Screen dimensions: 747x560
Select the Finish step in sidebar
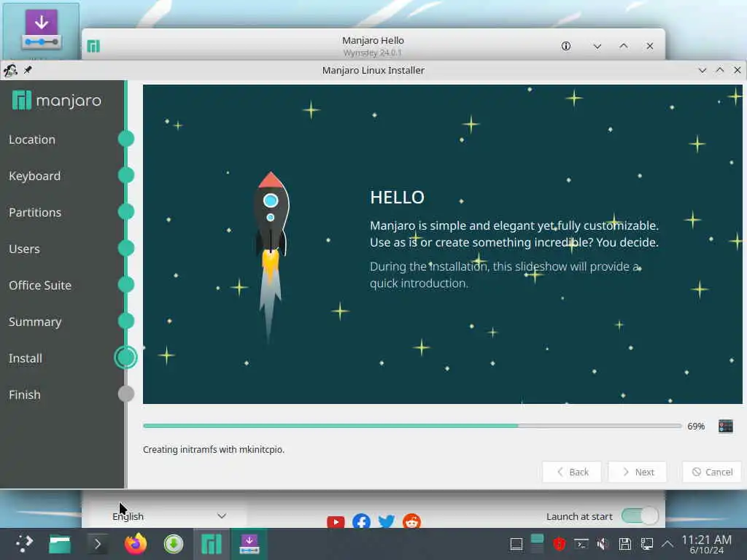[24, 394]
